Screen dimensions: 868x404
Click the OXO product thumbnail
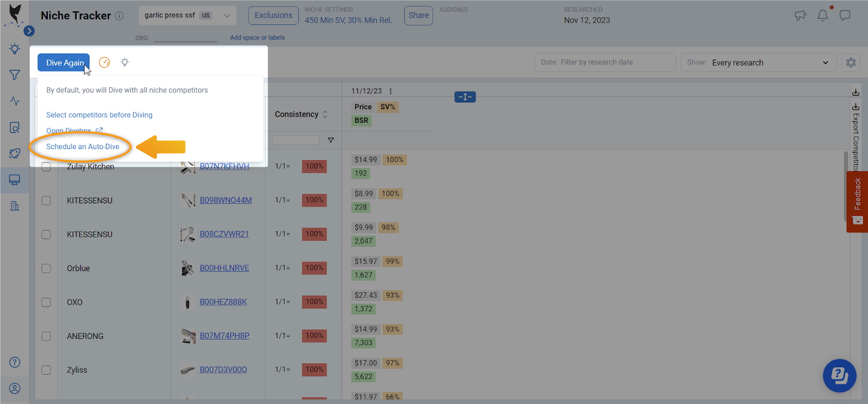click(x=188, y=302)
